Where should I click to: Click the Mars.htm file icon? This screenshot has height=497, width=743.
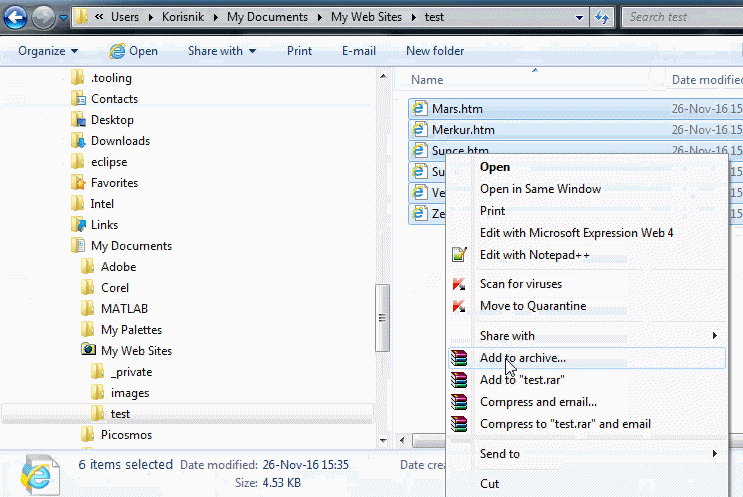click(x=420, y=109)
